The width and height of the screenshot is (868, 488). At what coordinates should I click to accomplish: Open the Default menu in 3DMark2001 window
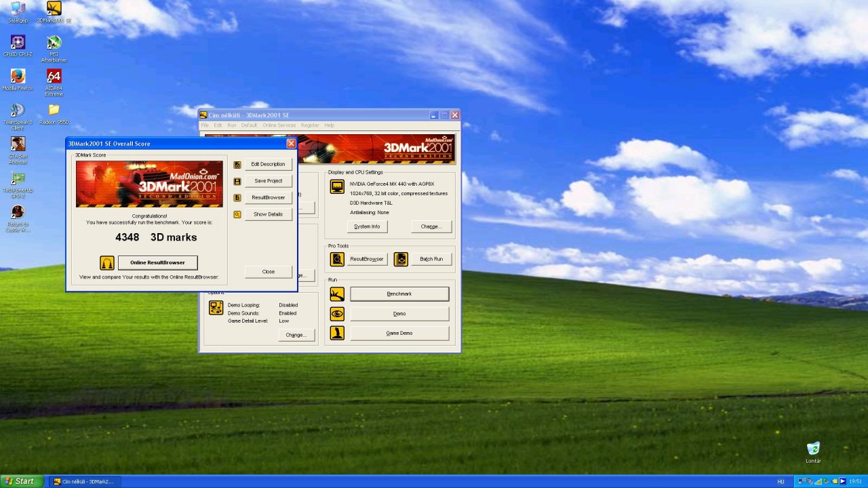point(249,125)
